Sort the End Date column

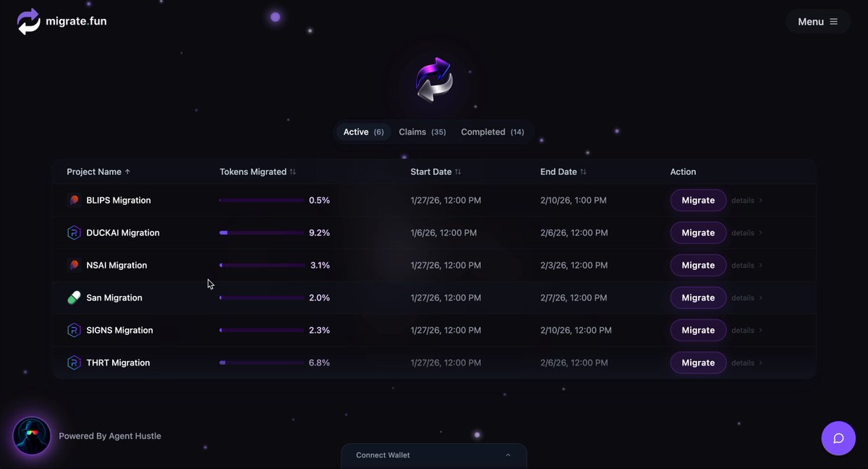pyautogui.click(x=583, y=172)
